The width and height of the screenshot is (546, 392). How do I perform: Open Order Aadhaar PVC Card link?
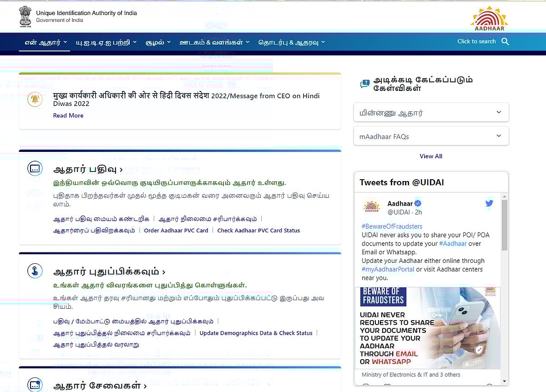(176, 230)
